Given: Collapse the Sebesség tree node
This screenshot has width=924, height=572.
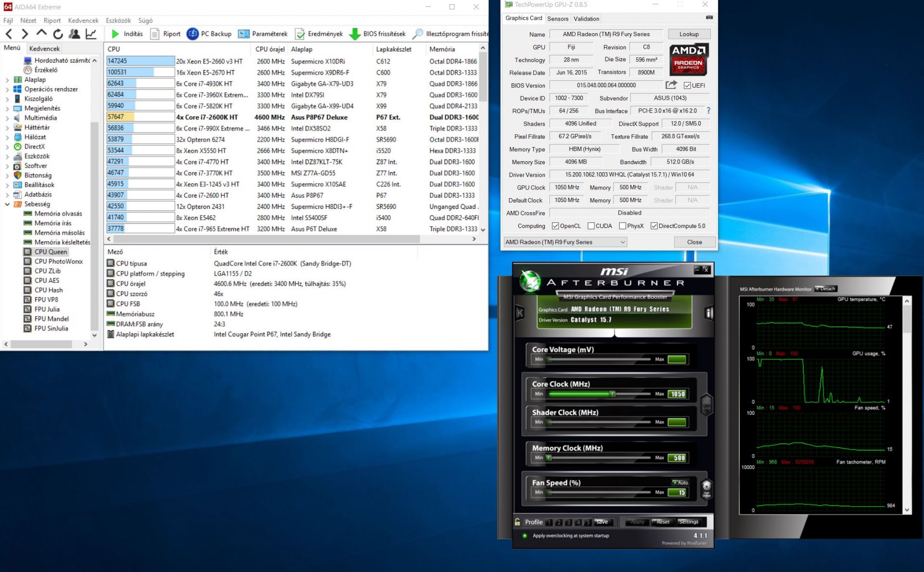Looking at the screenshot, I should 7,204.
